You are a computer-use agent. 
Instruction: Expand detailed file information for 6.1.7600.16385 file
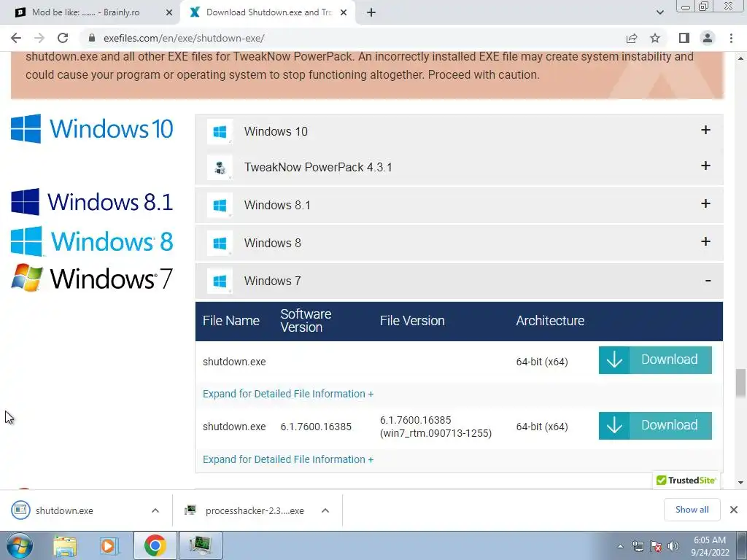288,459
